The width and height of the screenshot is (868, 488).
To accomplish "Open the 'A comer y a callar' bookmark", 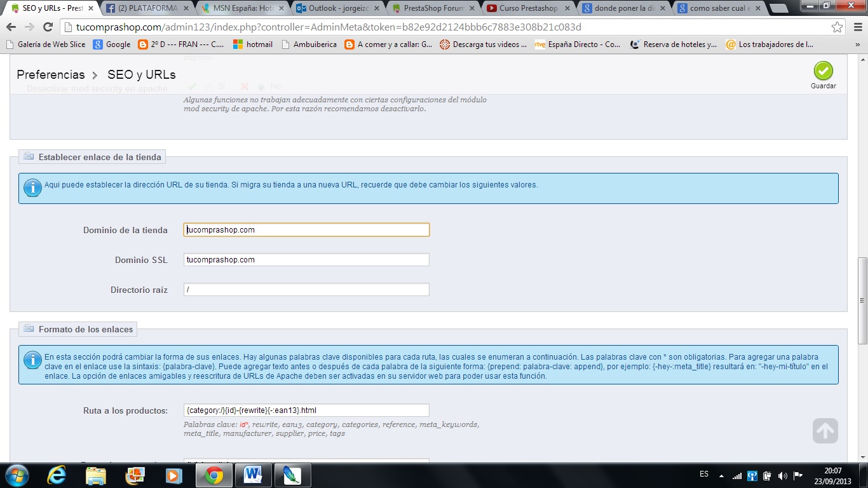I will [388, 44].
